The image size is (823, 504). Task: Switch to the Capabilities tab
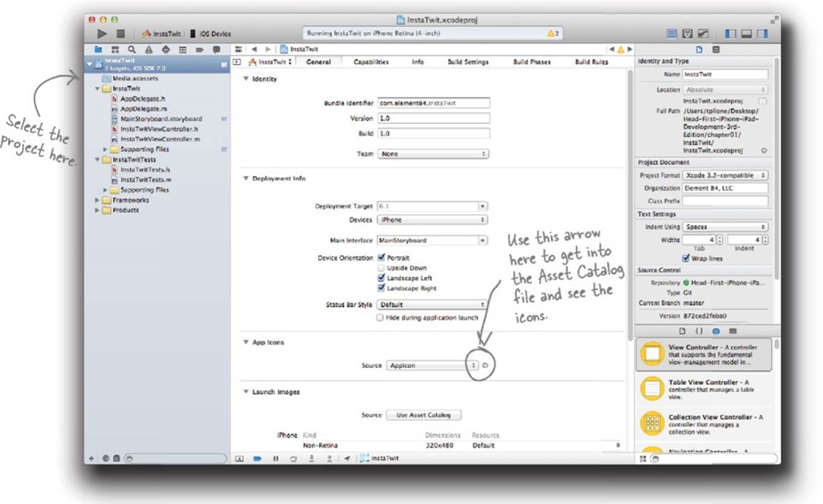[371, 62]
